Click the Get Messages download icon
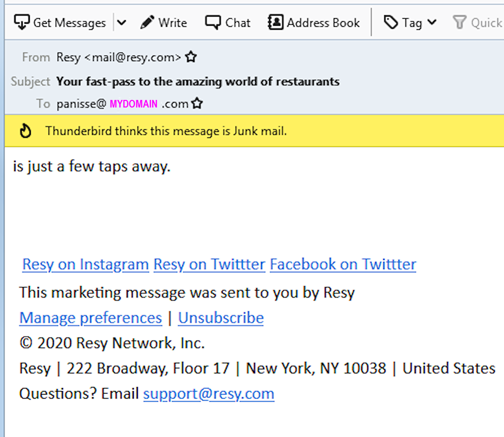This screenshot has height=437, width=504. pos(22,23)
